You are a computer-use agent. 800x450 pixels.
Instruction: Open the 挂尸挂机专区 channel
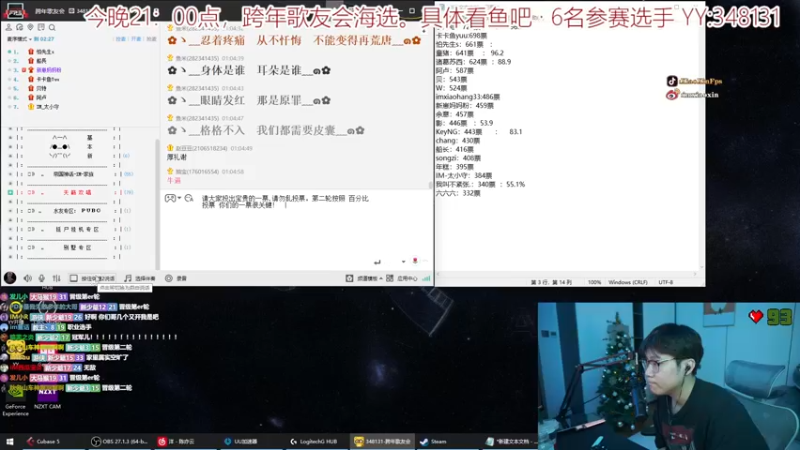point(77,229)
